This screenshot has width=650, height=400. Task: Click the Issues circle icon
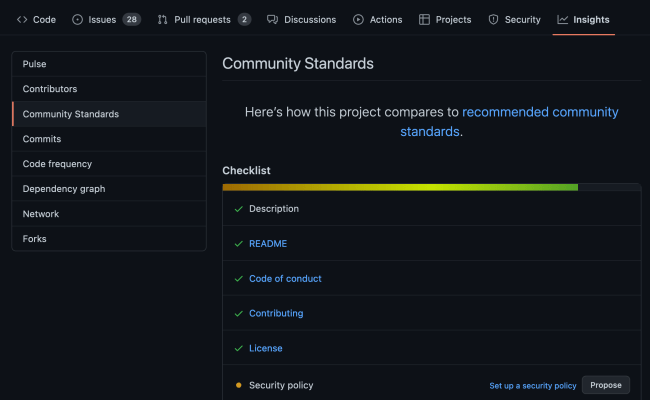(x=78, y=19)
